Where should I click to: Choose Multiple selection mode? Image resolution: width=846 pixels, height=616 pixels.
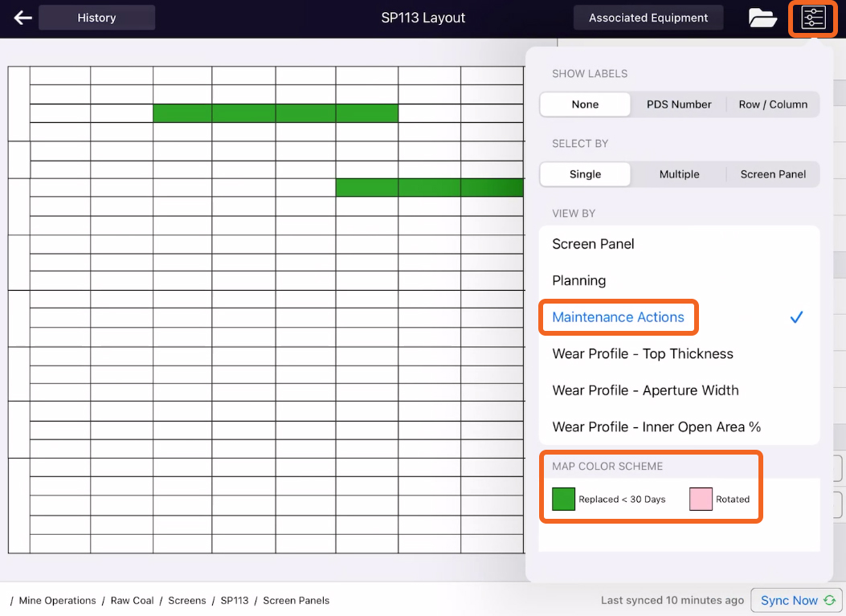point(679,174)
